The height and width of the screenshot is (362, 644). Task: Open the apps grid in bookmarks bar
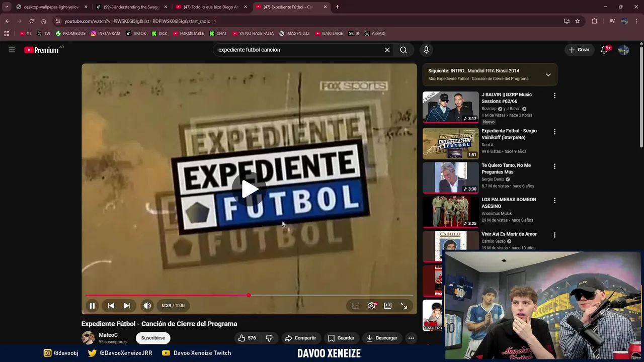tap(7, 33)
